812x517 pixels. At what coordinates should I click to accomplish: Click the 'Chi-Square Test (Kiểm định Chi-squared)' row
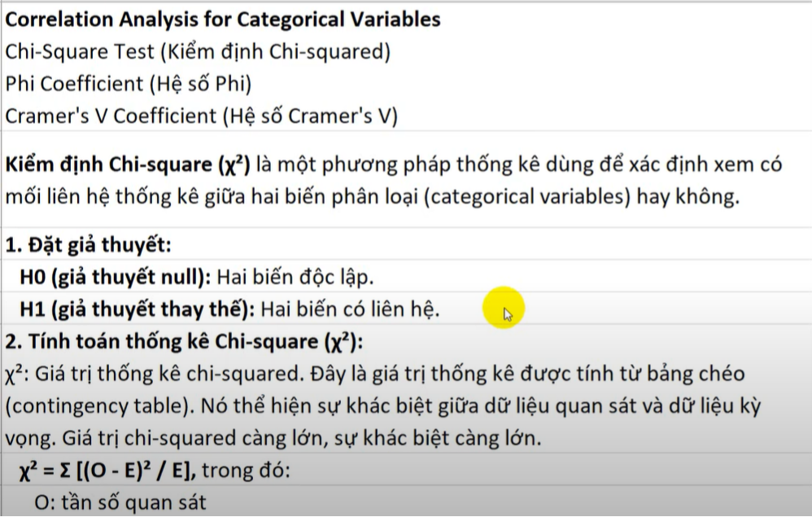click(198, 51)
